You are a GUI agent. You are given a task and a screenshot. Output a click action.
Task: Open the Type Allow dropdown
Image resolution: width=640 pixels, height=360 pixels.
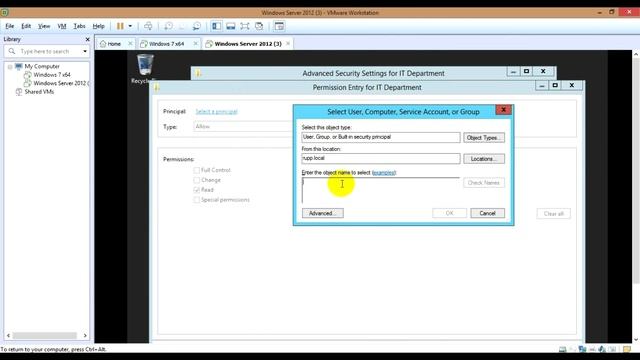coord(243,127)
